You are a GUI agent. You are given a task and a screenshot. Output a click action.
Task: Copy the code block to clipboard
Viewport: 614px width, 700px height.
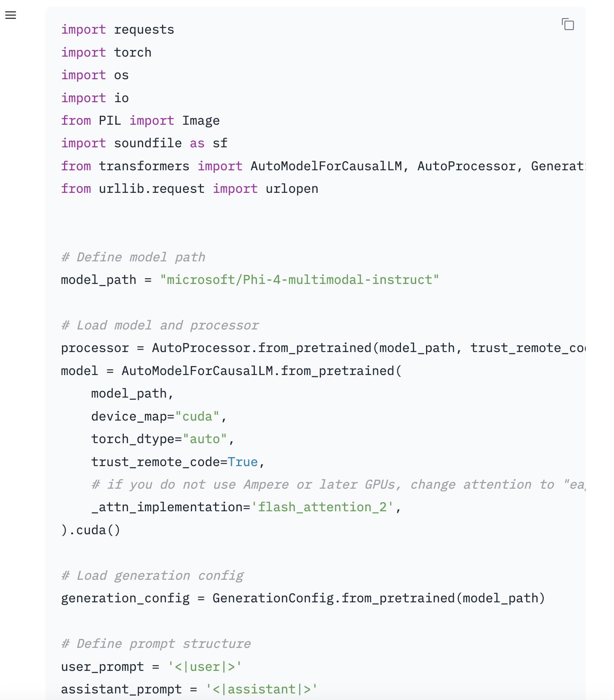[568, 25]
